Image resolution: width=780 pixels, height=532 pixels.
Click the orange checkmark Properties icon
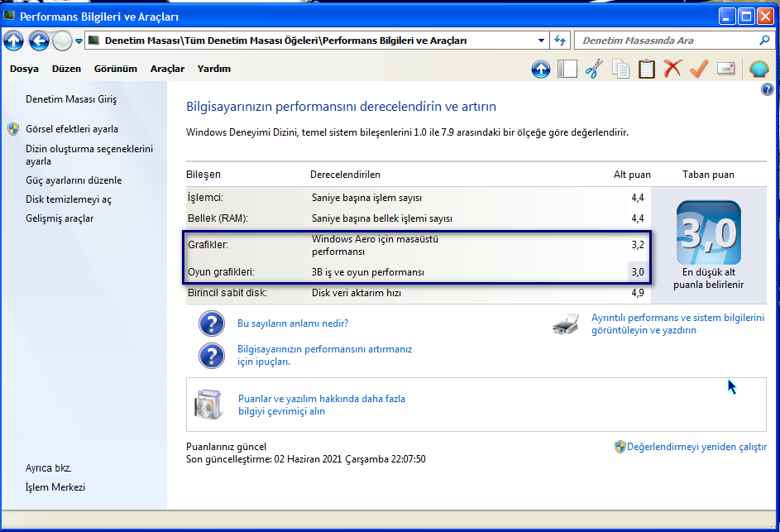tap(699, 69)
